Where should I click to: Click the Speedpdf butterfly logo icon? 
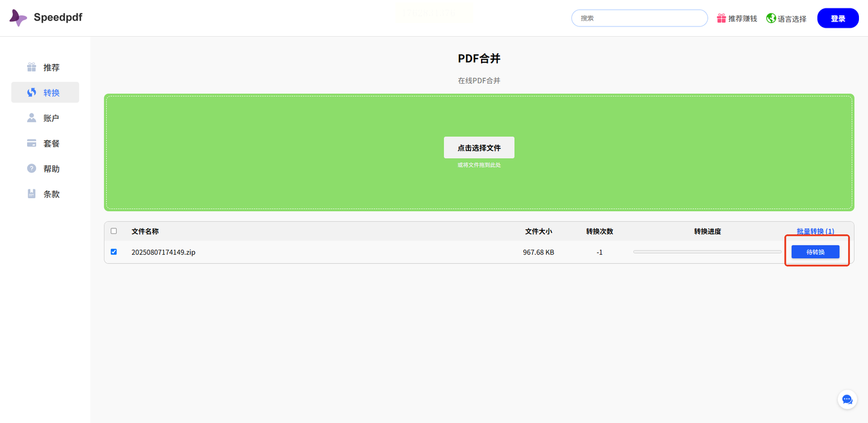18,18
